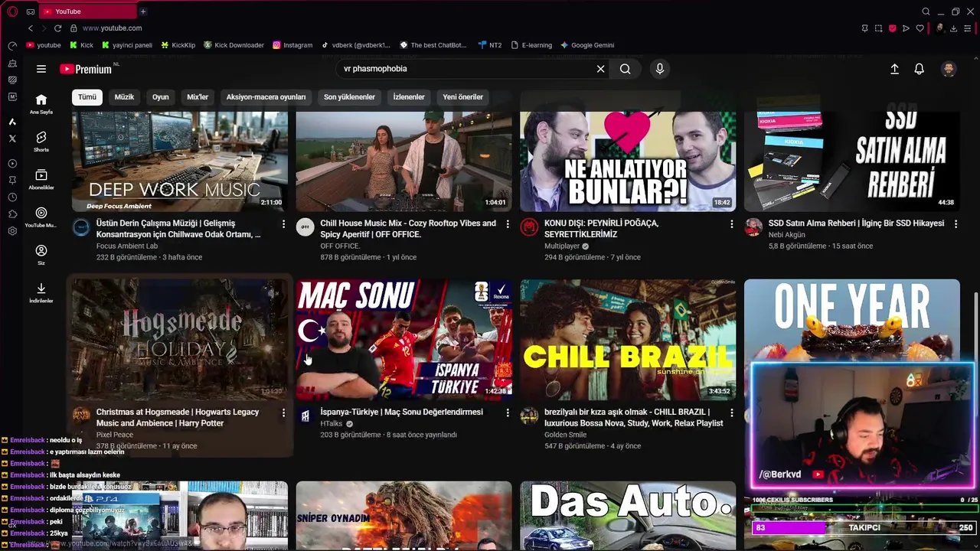This screenshot has width=980, height=551.
Task: Open more options for Chill House Mix
Action: pos(508,224)
